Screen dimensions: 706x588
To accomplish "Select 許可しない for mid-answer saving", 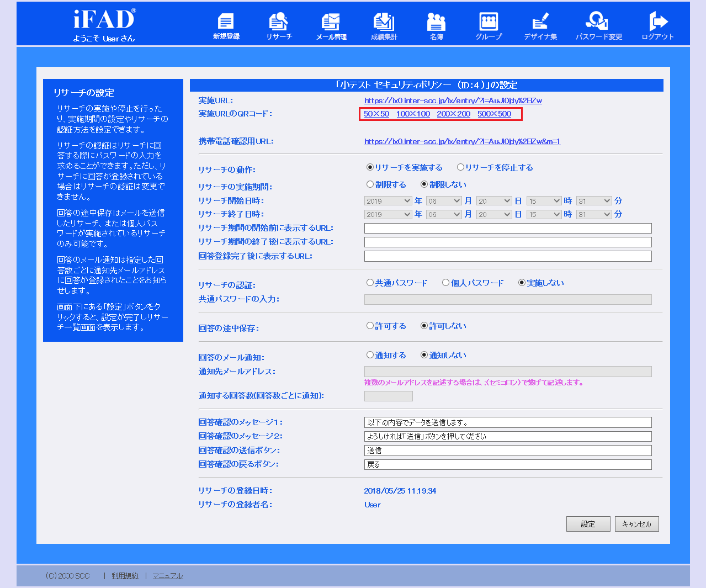I will click(x=424, y=326).
